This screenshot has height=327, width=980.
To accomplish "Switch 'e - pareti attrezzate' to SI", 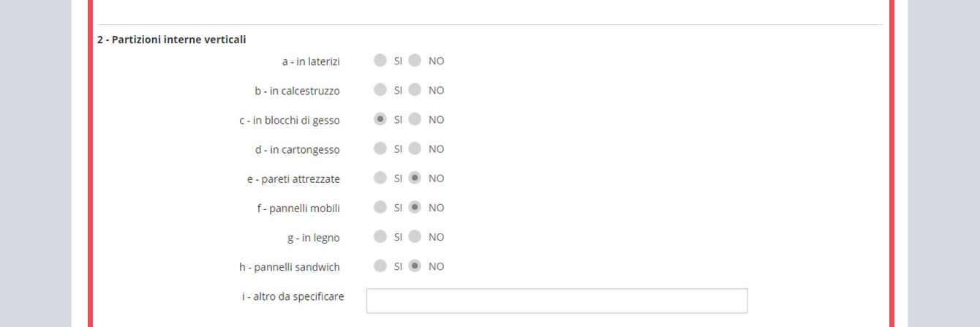I will click(380, 178).
